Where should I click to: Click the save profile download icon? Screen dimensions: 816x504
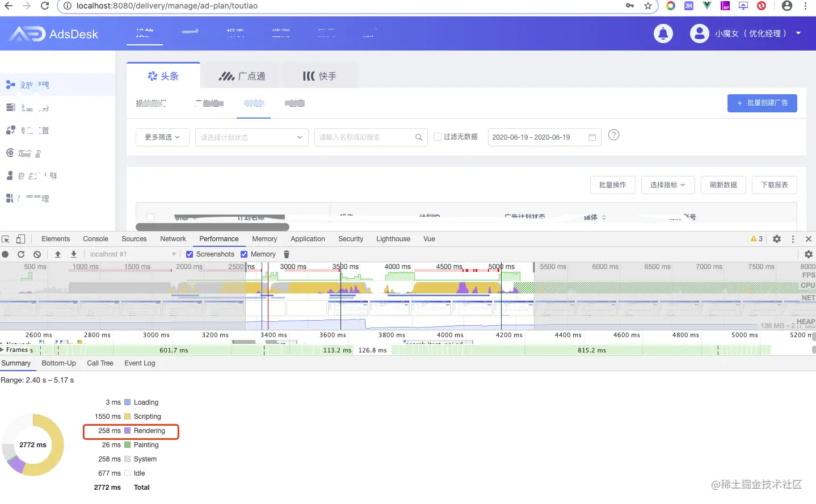[x=73, y=254]
